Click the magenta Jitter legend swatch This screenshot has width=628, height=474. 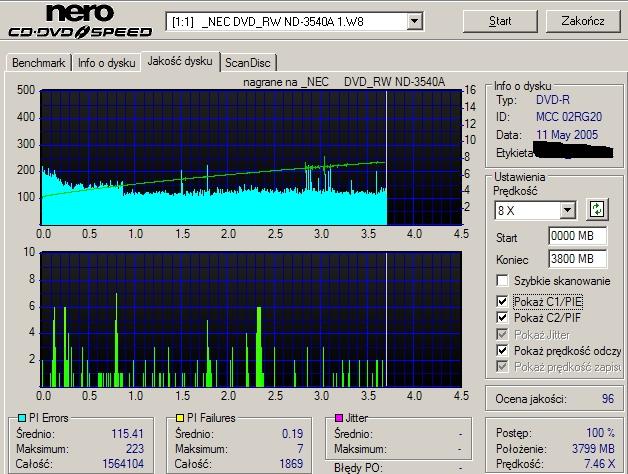pyautogui.click(x=338, y=418)
